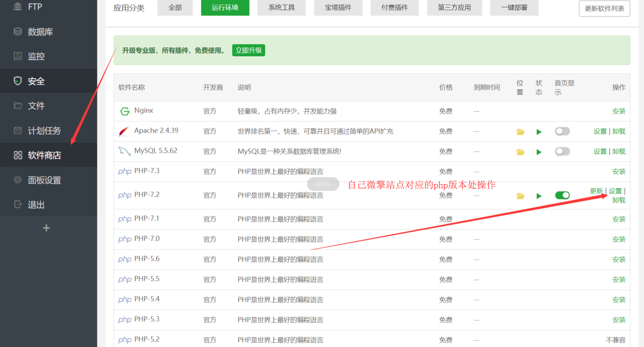Open 设置 for PHP-7.2
The image size is (644, 347).
[615, 191]
